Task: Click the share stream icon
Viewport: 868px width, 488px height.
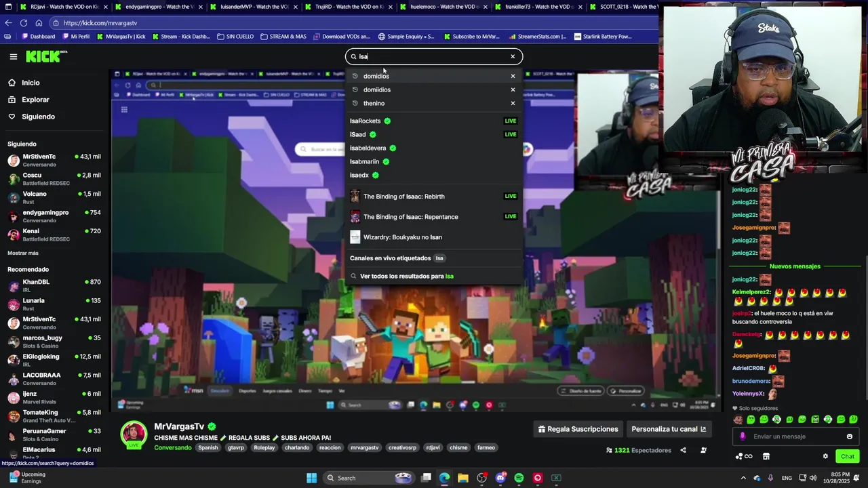Action: (683, 450)
